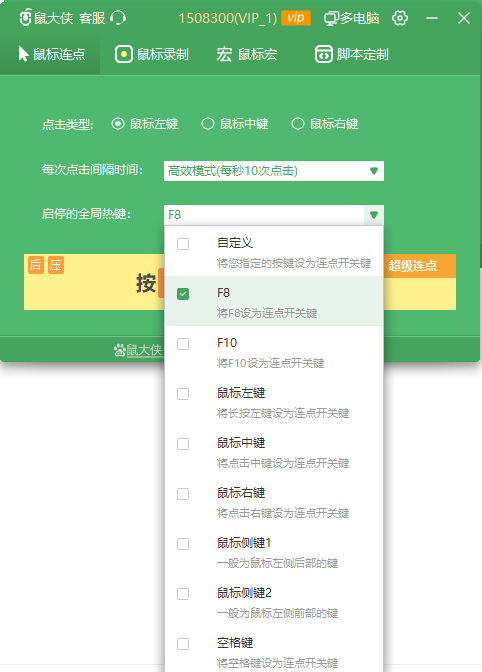Click the 鼠标录制 record icon

coord(123,54)
